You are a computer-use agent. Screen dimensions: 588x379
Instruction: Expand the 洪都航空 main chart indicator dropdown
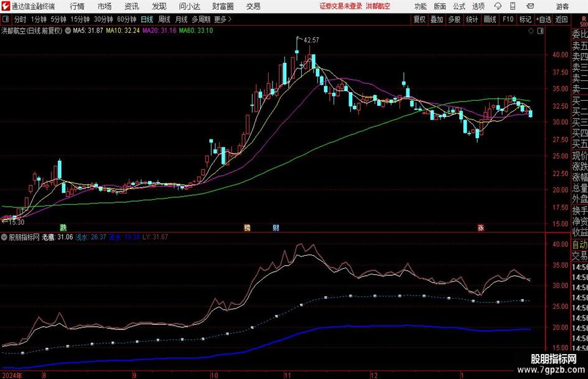pyautogui.click(x=68, y=30)
